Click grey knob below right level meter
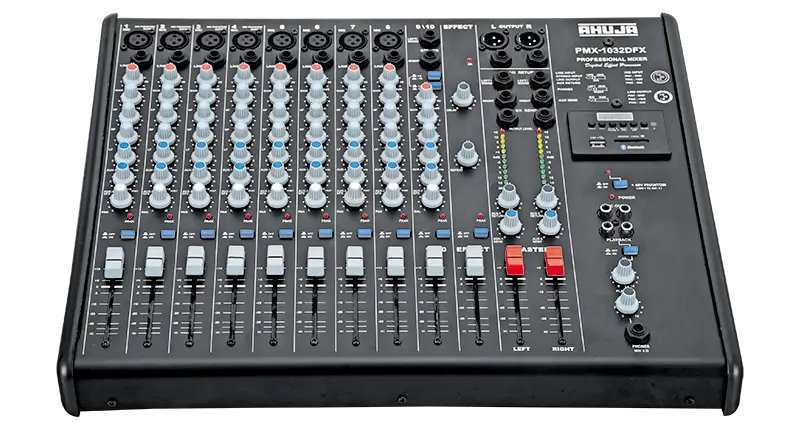 pos(546,196)
